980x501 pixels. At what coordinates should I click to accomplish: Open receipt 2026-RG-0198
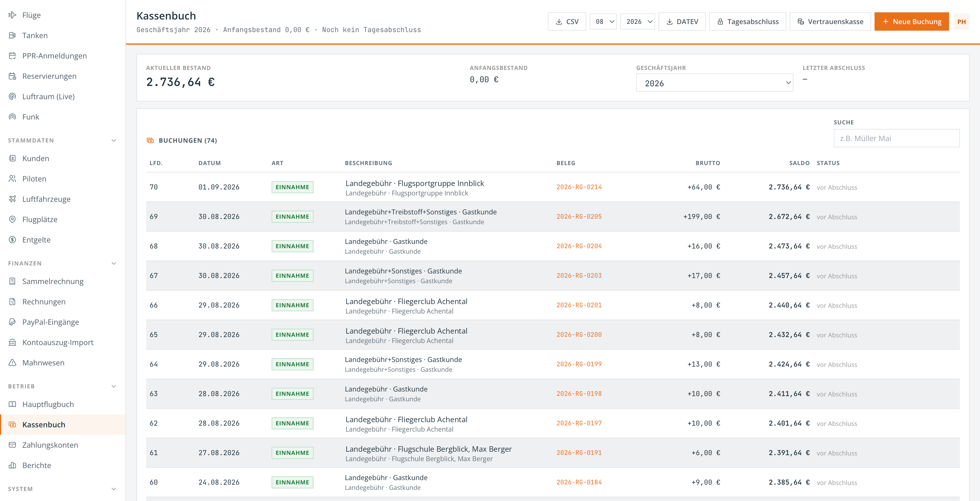click(579, 394)
